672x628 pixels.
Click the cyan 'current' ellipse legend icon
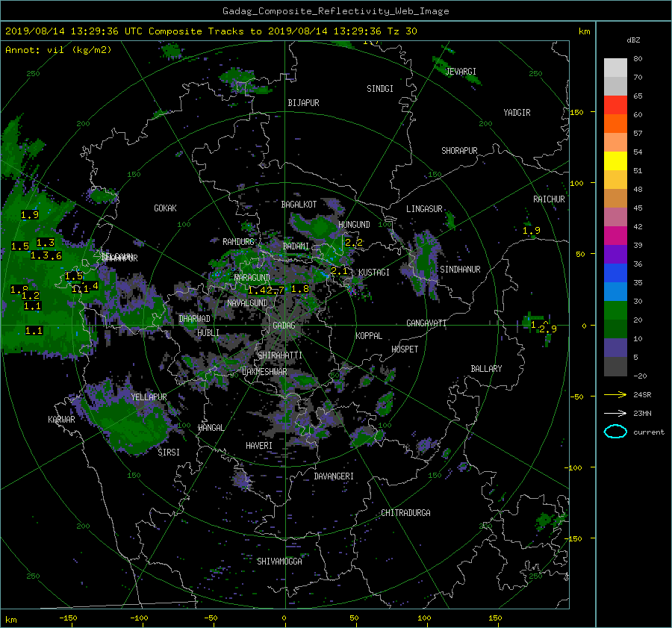click(615, 432)
